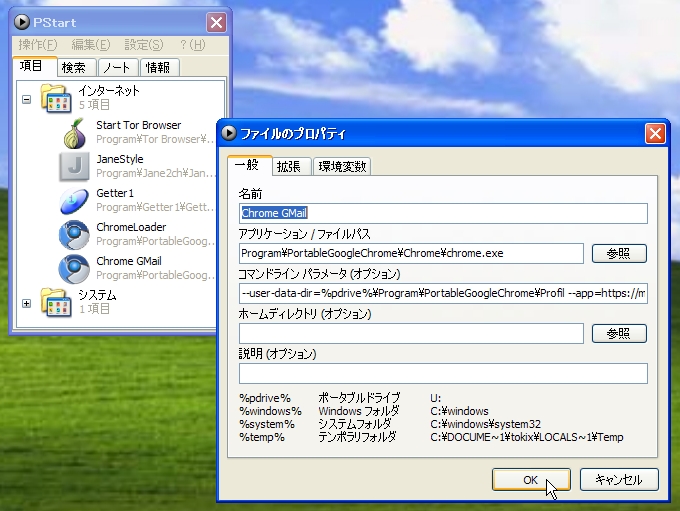Expand the システム group

[x=26, y=303]
